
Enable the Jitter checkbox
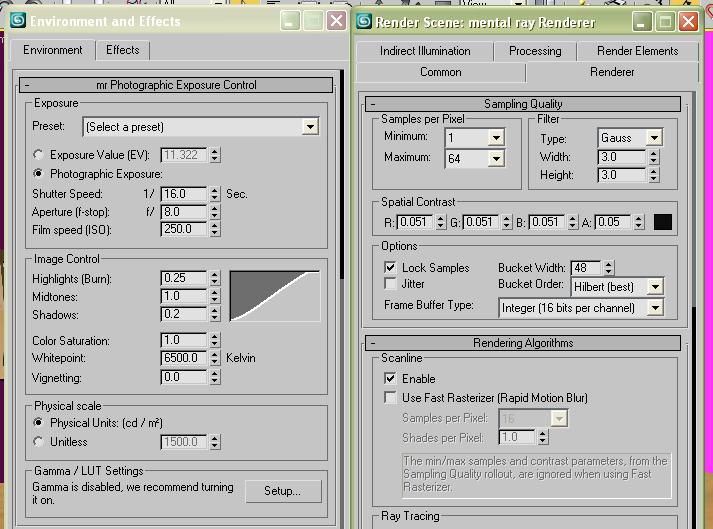pos(390,284)
